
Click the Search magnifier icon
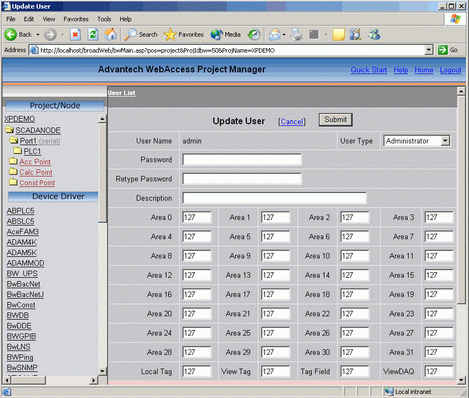tap(130, 34)
